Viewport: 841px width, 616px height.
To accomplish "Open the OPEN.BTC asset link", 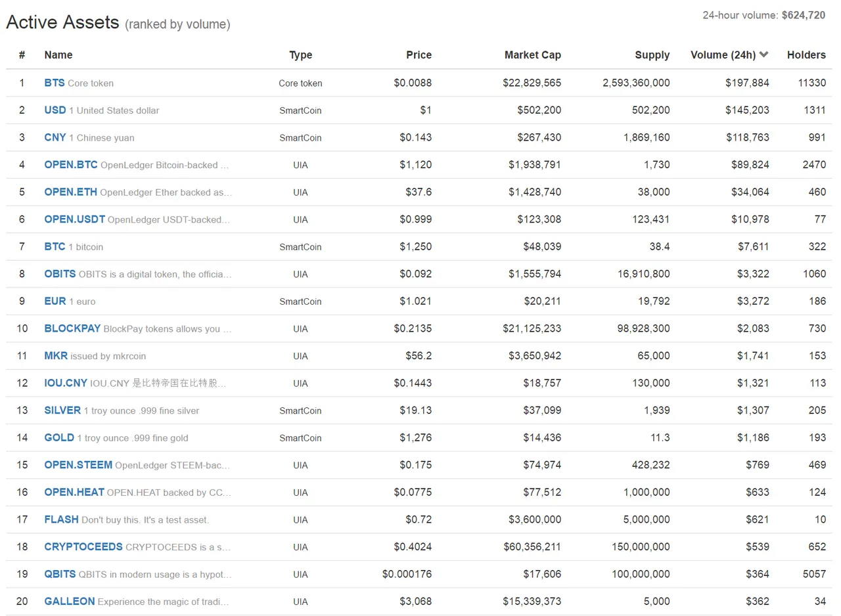I will coord(71,165).
